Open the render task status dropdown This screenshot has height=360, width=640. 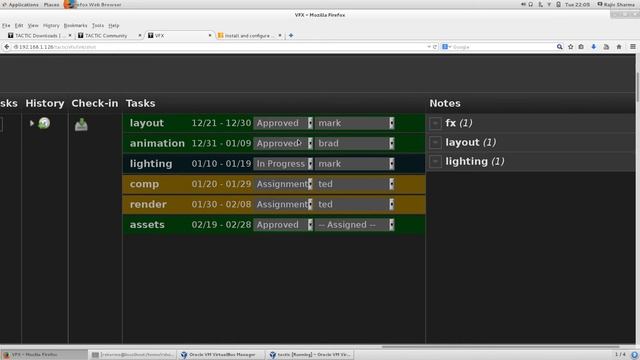(283, 204)
